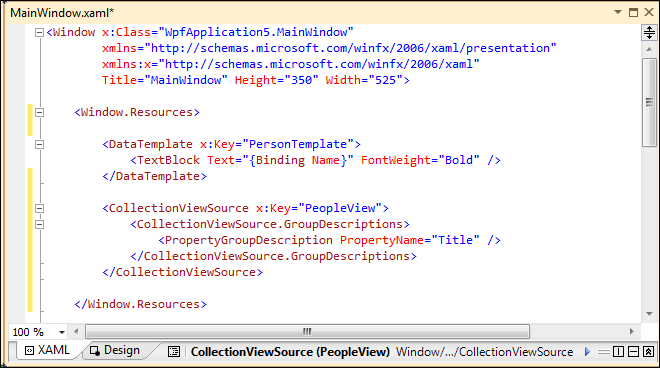
Task: Click the vertical scrollbar thumb
Action: click(x=649, y=102)
